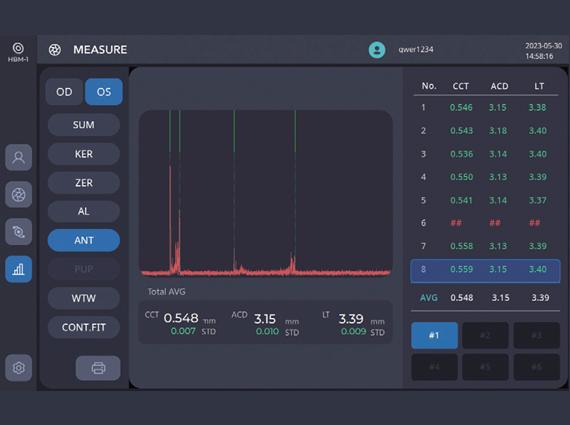This screenshot has width=570, height=425.
Task: Open settings gear in sidebar
Action: pos(19,368)
